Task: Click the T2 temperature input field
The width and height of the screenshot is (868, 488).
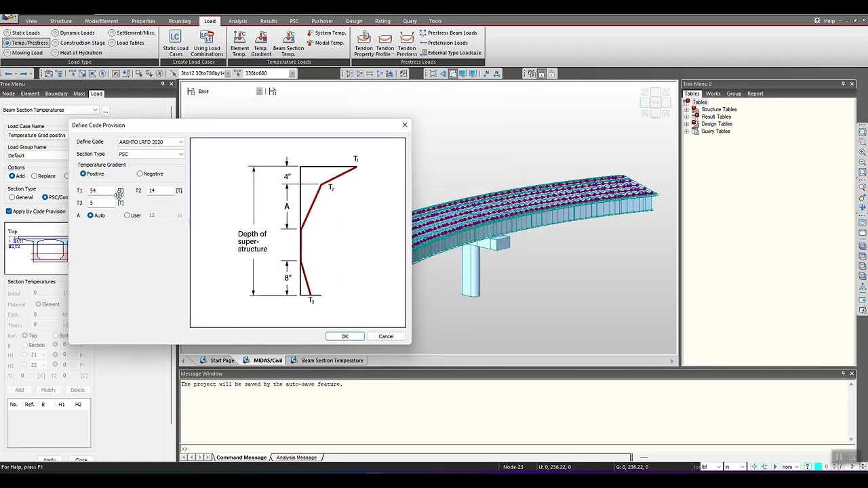Action: click(161, 190)
